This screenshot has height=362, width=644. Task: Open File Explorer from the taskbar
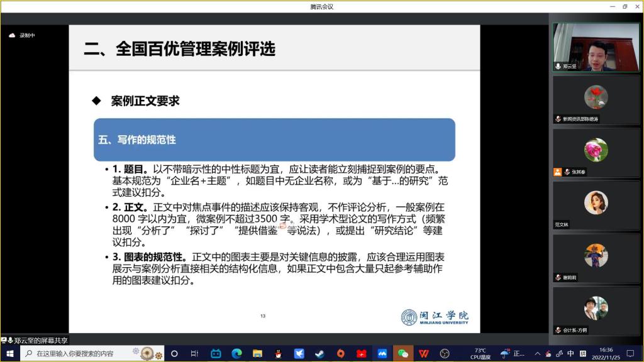[257, 353]
